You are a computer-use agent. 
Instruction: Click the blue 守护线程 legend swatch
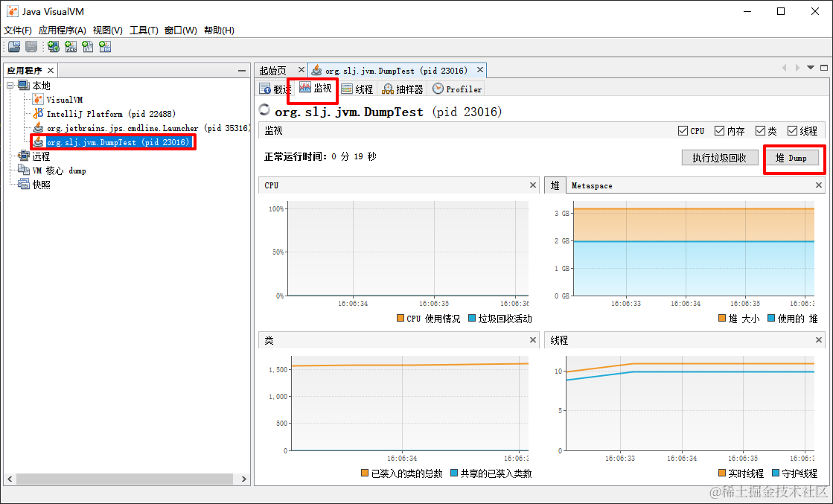tap(776, 473)
